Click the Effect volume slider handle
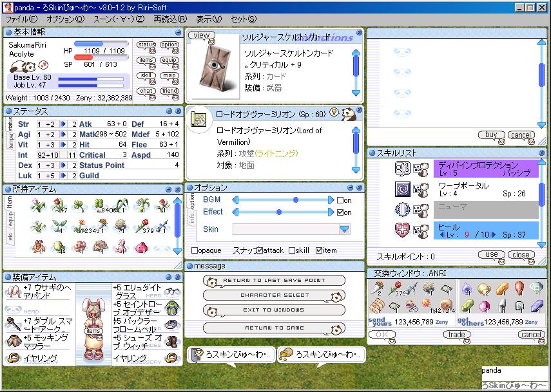551x392 pixels. point(278,212)
